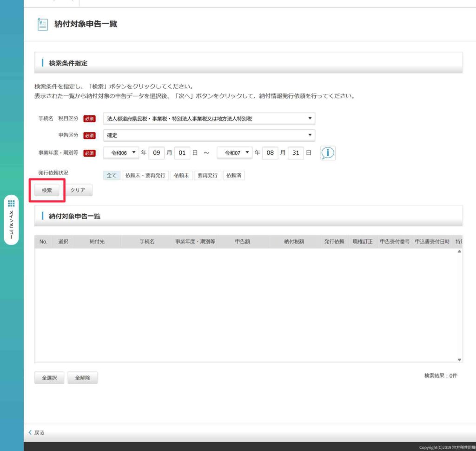This screenshot has width=476, height=451.
Task: Select the 全て status filter
Action: coord(112,175)
